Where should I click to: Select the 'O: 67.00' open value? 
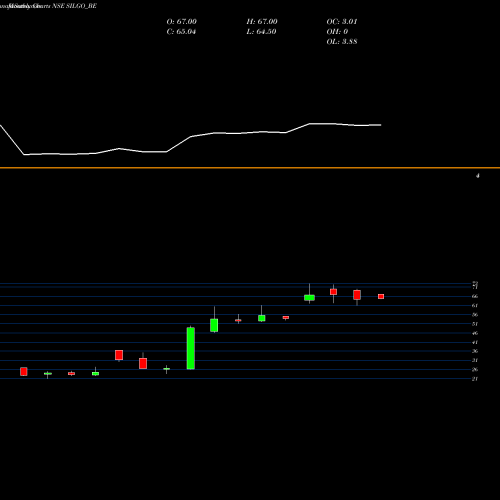[181, 22]
